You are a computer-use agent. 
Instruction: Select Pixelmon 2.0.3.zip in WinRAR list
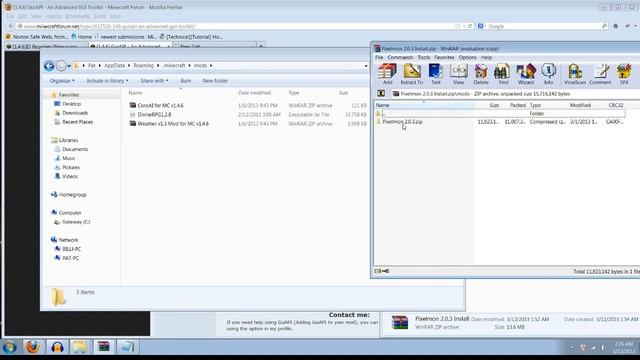click(402, 122)
